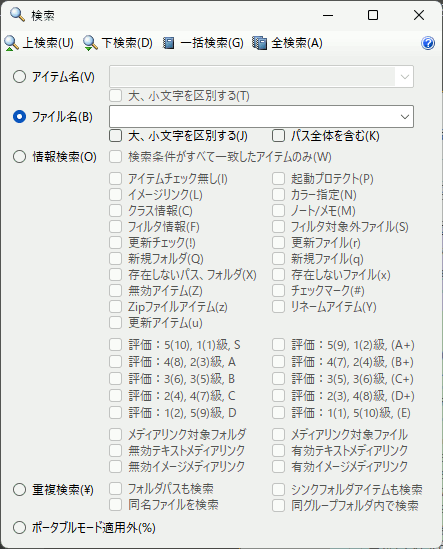This screenshot has width=443, height=549.
Task: Click the magnifier icon in the title bar
Action: click(17, 15)
